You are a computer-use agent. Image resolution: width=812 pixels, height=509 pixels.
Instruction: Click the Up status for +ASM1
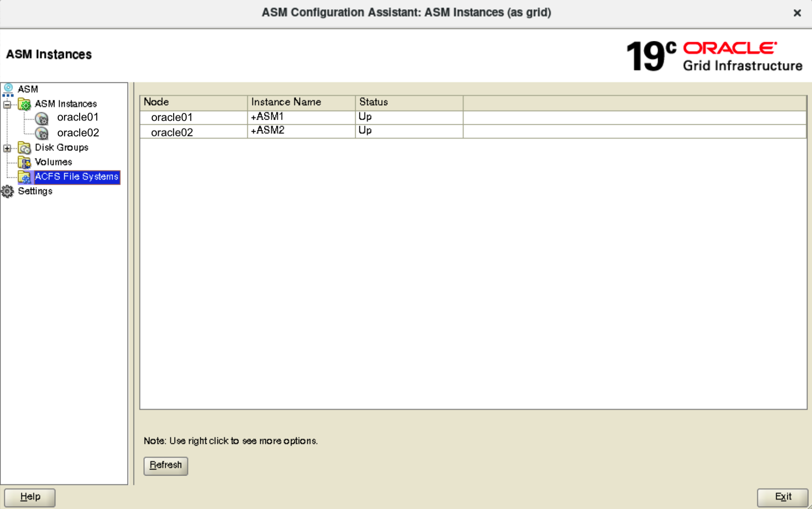coord(409,117)
